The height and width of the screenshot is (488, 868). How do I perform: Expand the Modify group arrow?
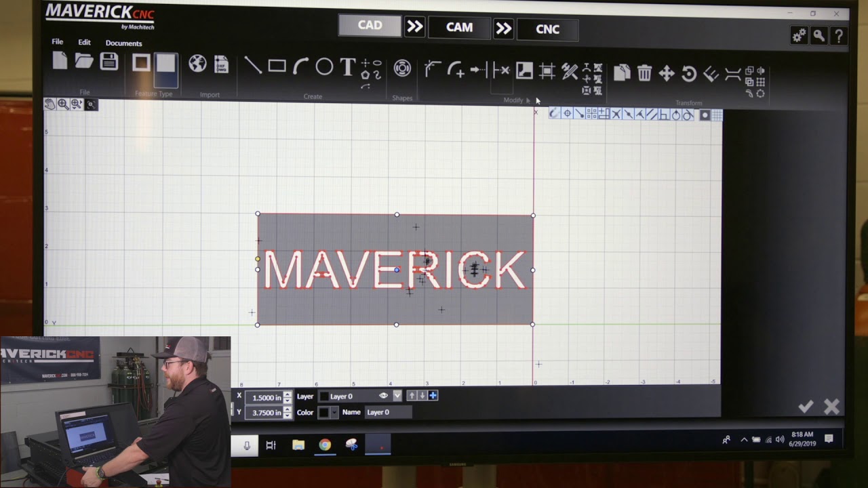click(528, 100)
